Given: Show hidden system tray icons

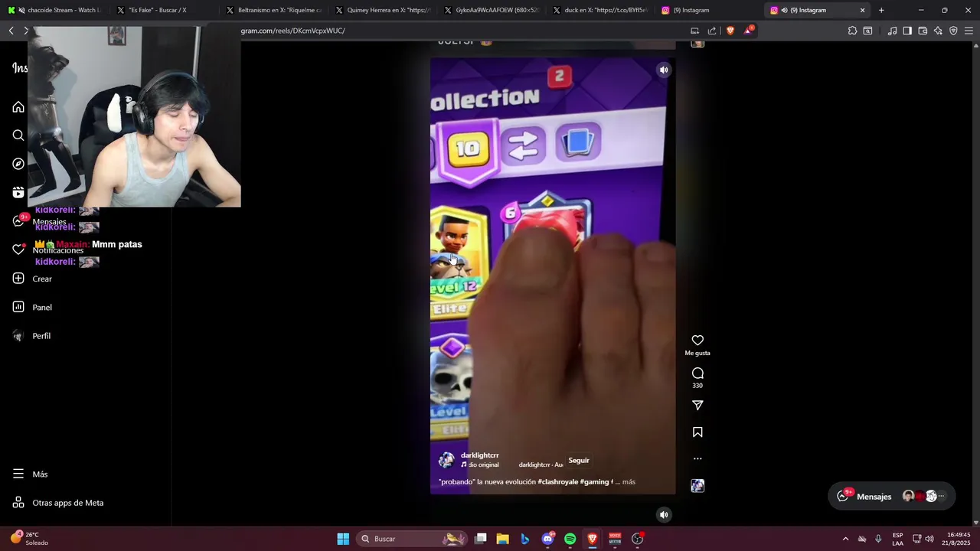Looking at the screenshot, I should point(845,539).
